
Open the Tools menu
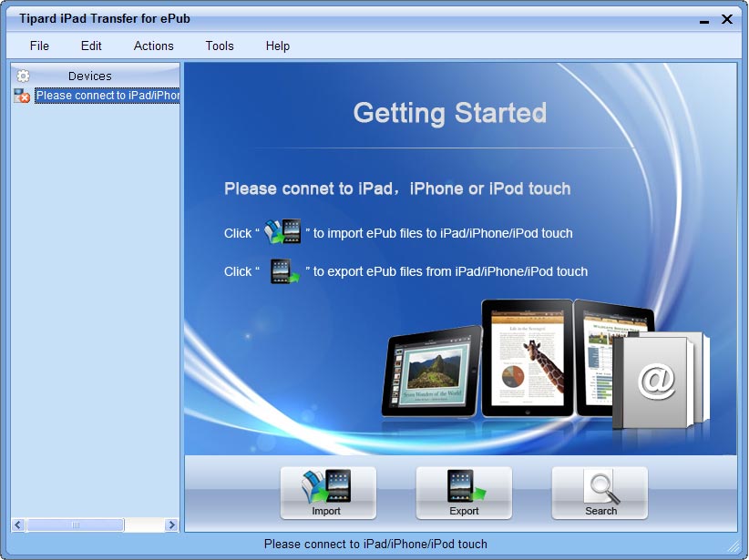pyautogui.click(x=220, y=46)
